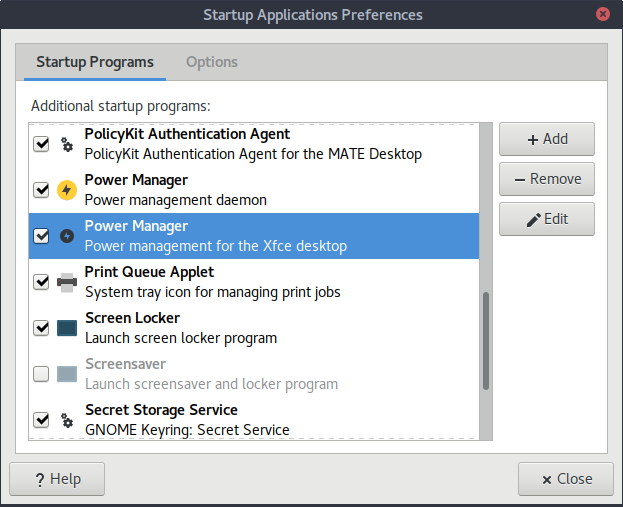Screen dimensions: 623x507
Task: Open Edit for selected program
Action: pos(547,219)
